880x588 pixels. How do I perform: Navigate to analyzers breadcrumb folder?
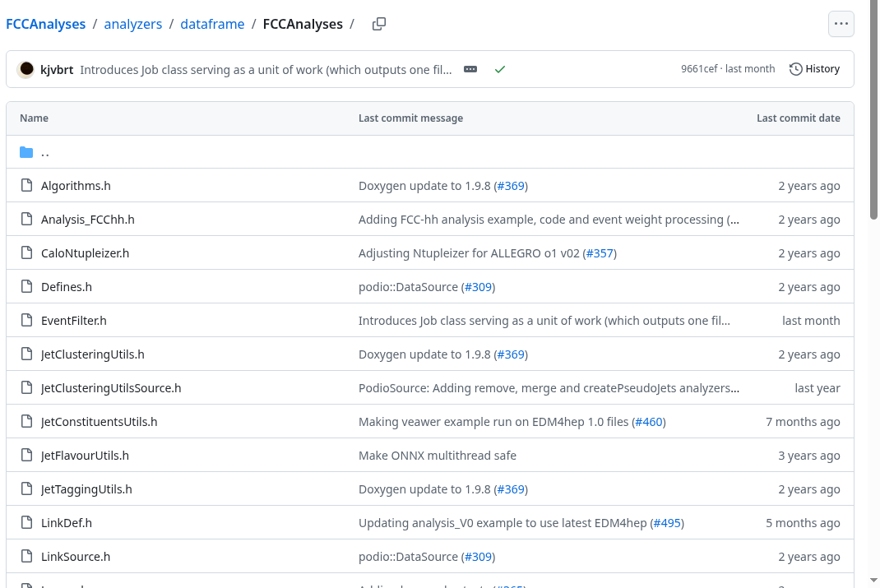point(133,24)
